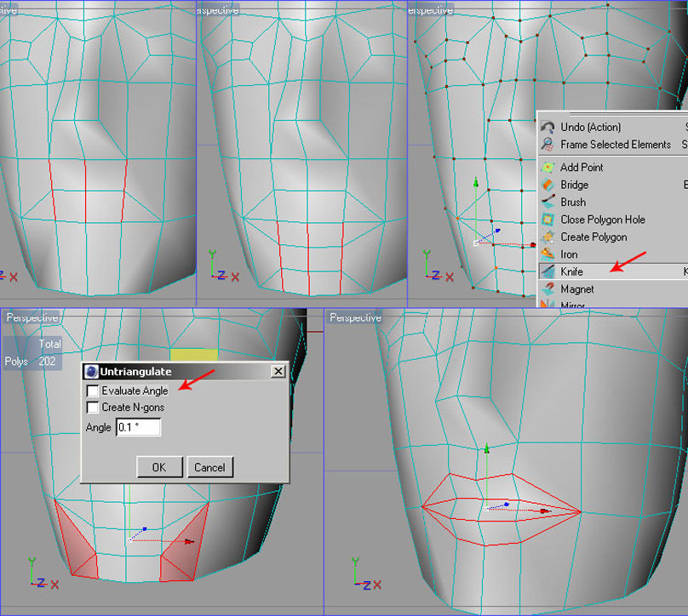This screenshot has height=616, width=688.
Task: Select the Iron tool icon
Action: [x=548, y=254]
